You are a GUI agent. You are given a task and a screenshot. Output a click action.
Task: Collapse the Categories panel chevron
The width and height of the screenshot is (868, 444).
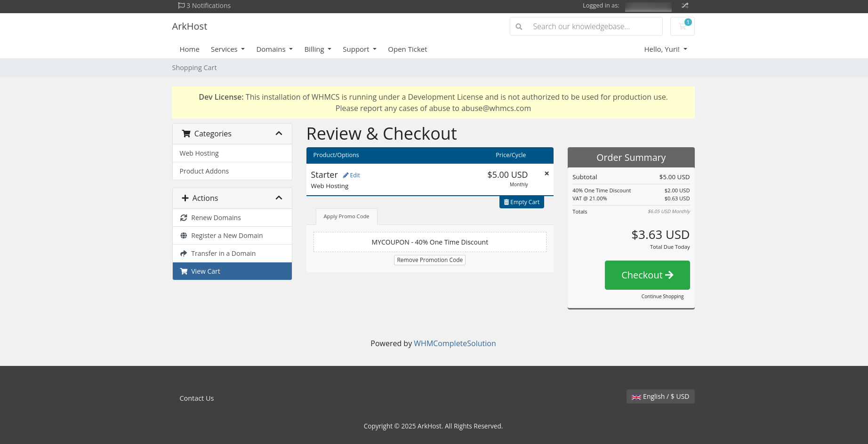(x=279, y=134)
